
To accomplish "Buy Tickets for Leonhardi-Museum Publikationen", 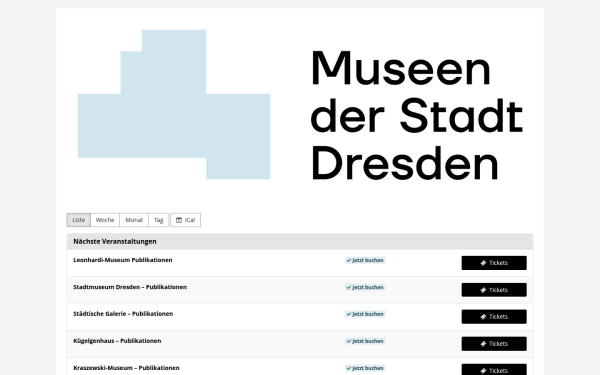I will [x=494, y=263].
